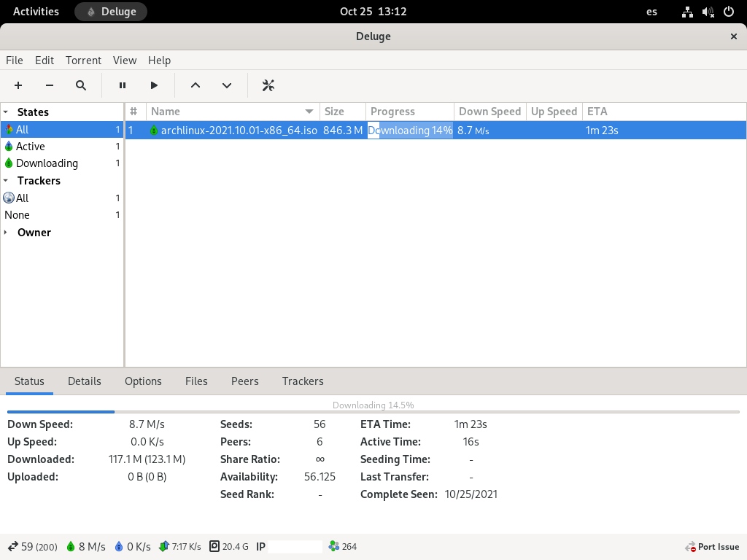Select the Downloading state filter
This screenshot has height=560, width=747.
tap(62, 163)
